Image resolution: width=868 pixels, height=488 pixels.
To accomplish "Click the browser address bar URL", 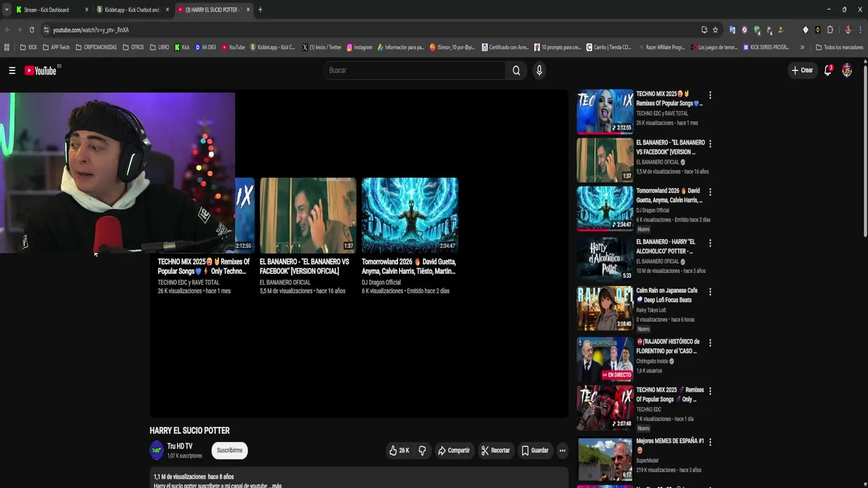I will click(91, 30).
